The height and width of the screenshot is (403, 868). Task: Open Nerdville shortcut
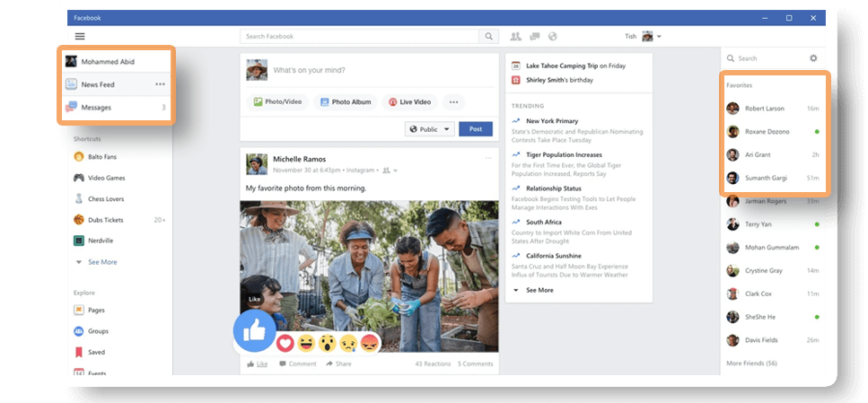point(102,241)
